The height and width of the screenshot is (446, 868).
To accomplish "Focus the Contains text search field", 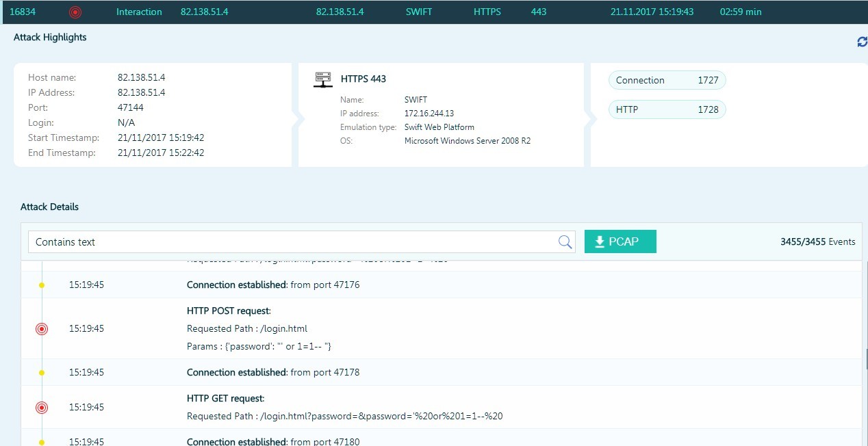I will click(x=294, y=241).
